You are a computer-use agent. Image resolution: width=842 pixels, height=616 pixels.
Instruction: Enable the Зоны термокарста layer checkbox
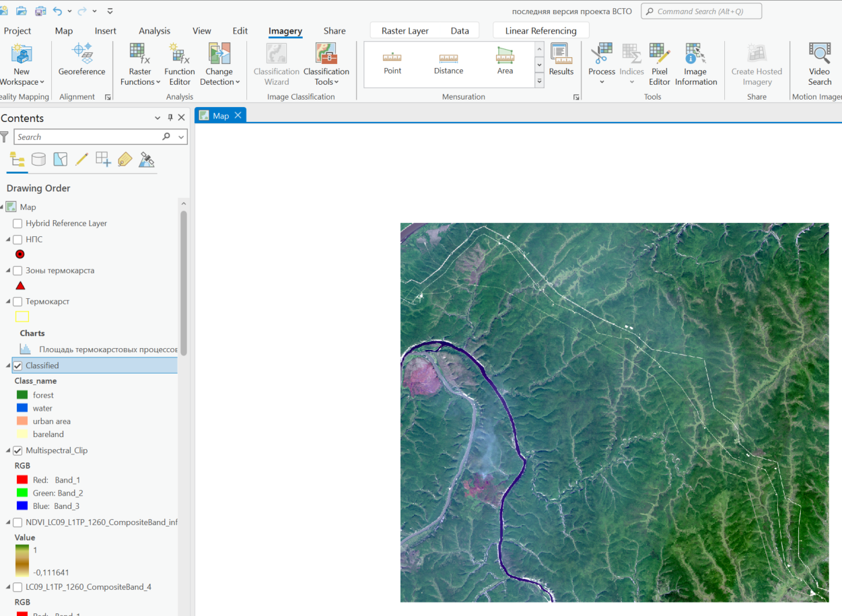(x=17, y=270)
